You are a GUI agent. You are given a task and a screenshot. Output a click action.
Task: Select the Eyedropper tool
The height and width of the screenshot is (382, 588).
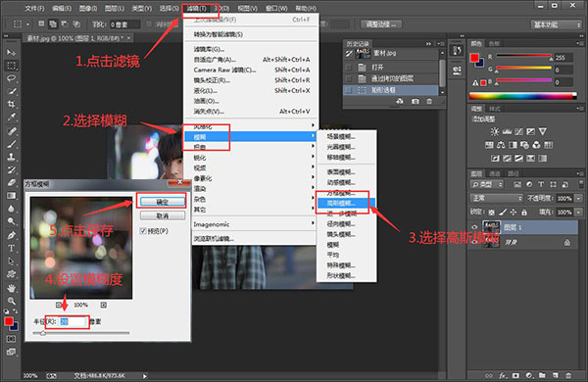point(11,117)
